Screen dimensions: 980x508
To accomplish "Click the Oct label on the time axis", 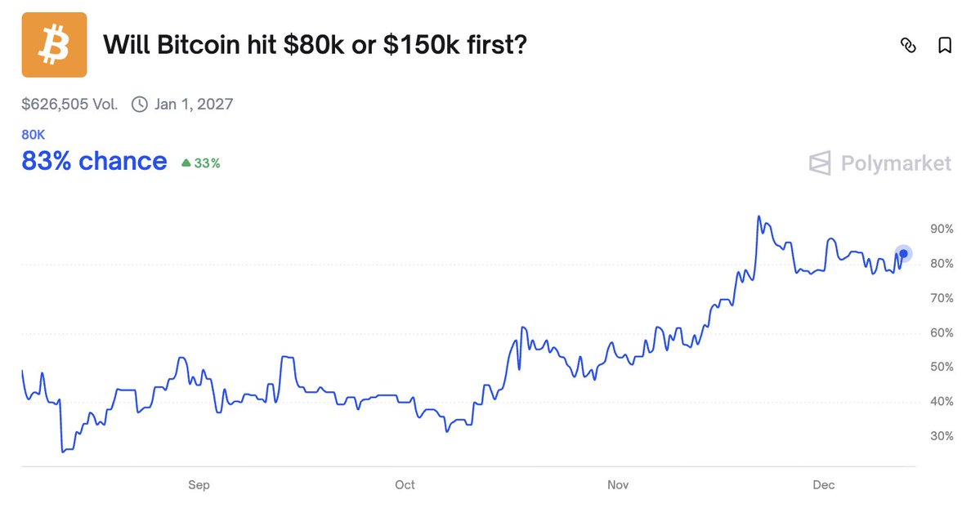I will pos(405,485).
